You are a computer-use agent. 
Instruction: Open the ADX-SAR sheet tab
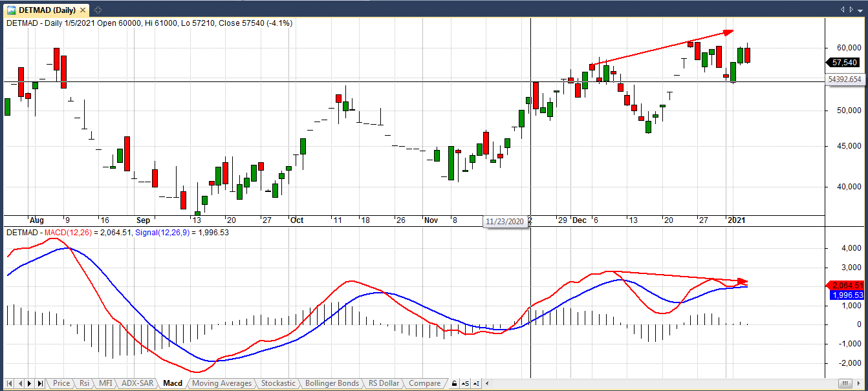tap(137, 384)
